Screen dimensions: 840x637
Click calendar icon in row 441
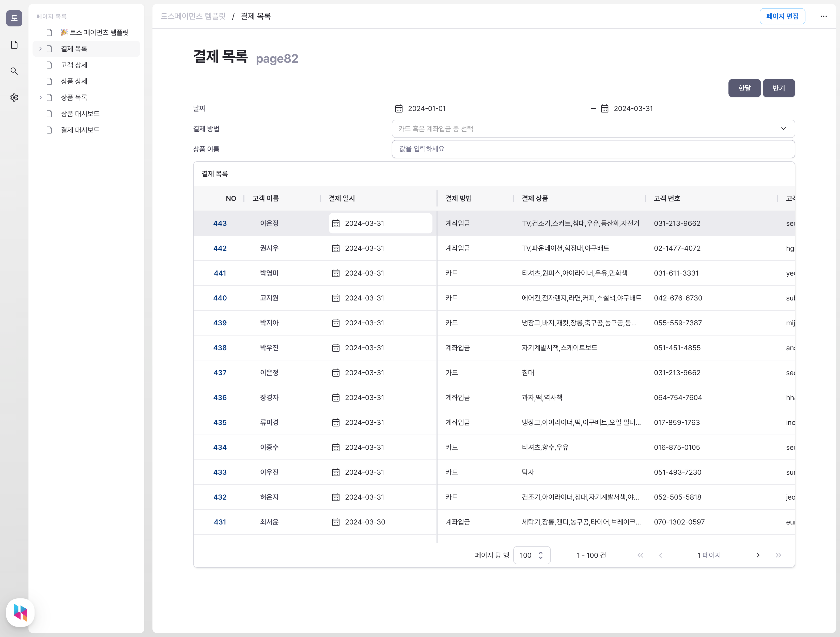click(x=336, y=273)
